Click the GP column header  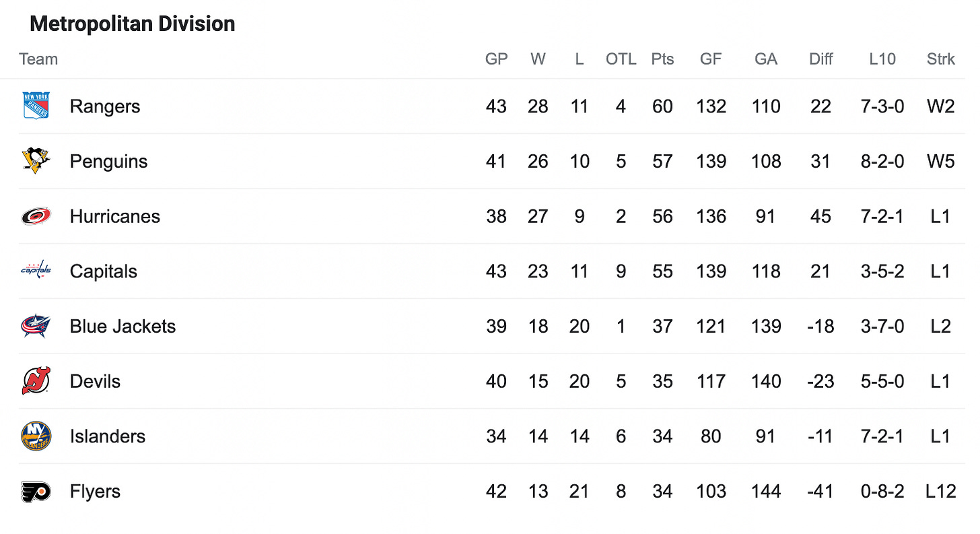[496, 59]
